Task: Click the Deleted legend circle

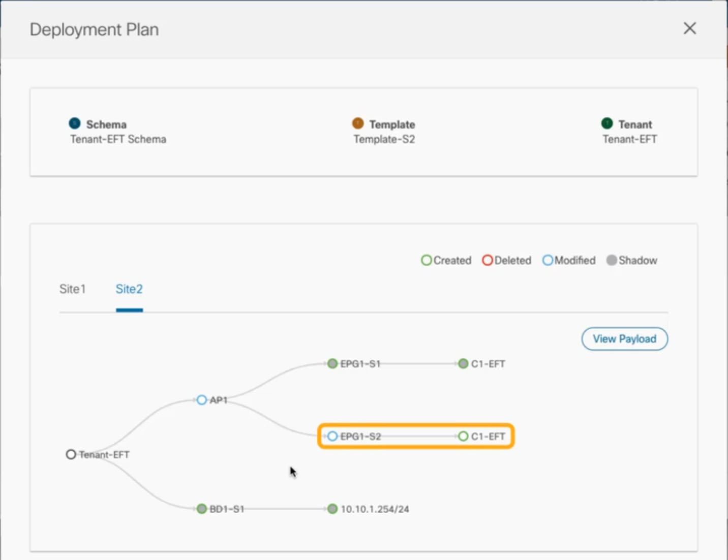Action: [488, 260]
